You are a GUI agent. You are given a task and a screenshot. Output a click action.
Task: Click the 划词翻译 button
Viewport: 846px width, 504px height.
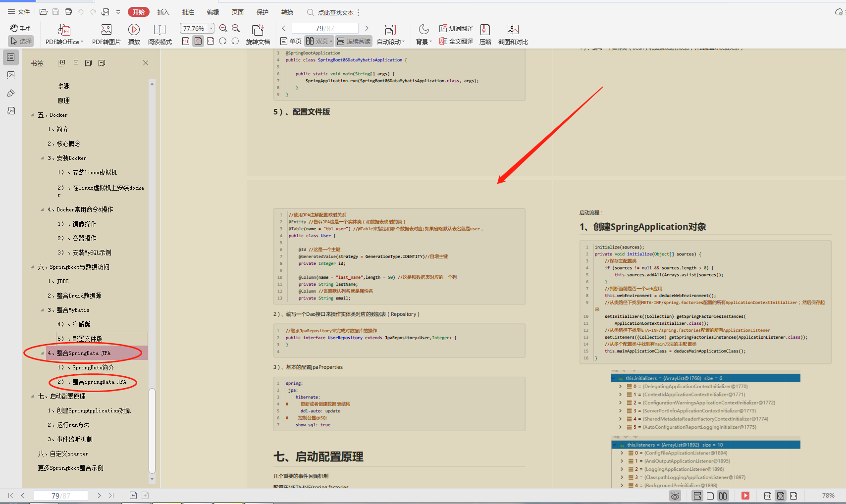456,28
